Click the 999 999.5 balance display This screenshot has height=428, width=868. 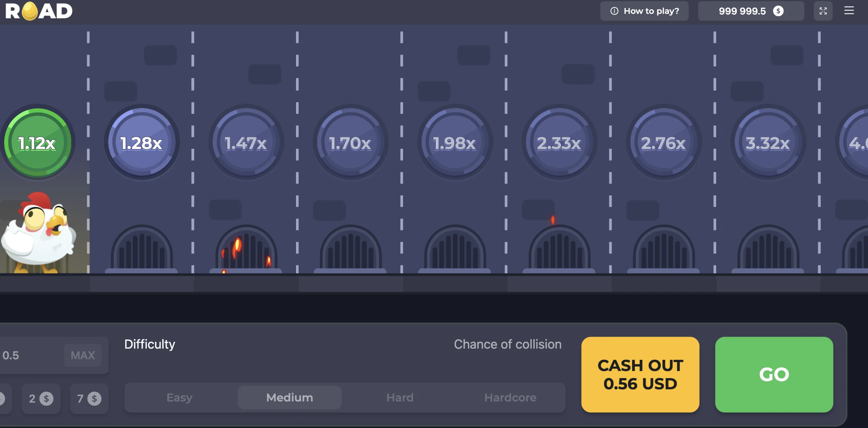click(751, 11)
